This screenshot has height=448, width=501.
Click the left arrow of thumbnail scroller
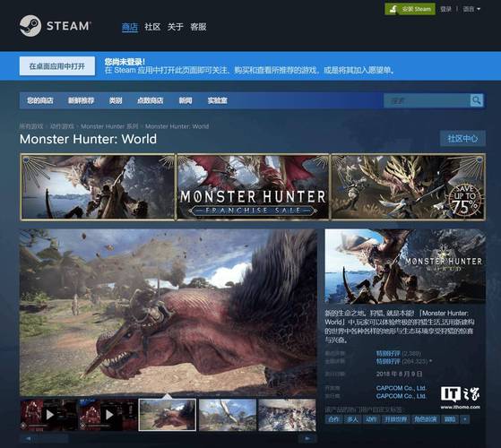click(x=28, y=438)
